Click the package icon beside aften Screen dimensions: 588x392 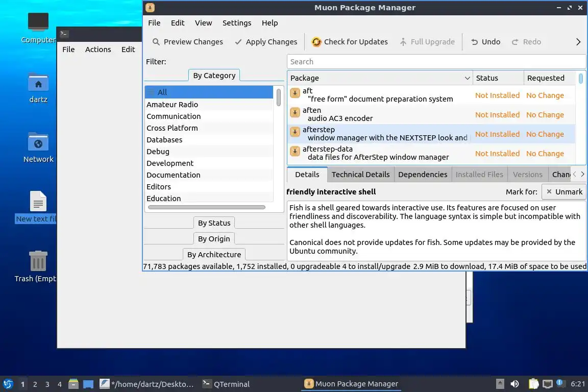pos(295,112)
